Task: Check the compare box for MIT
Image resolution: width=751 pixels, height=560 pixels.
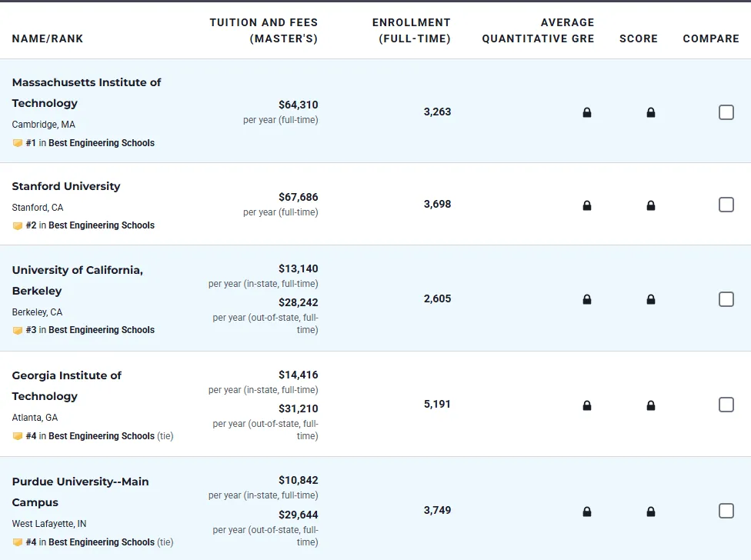Action: coord(726,112)
